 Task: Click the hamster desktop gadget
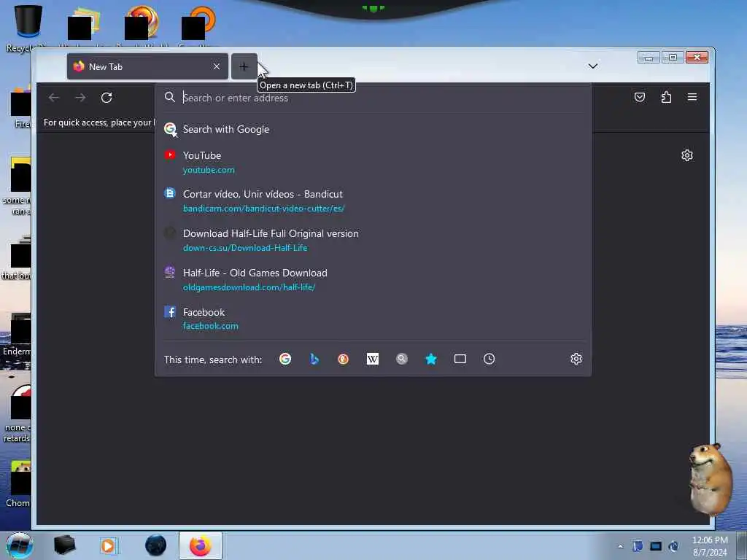712,478
